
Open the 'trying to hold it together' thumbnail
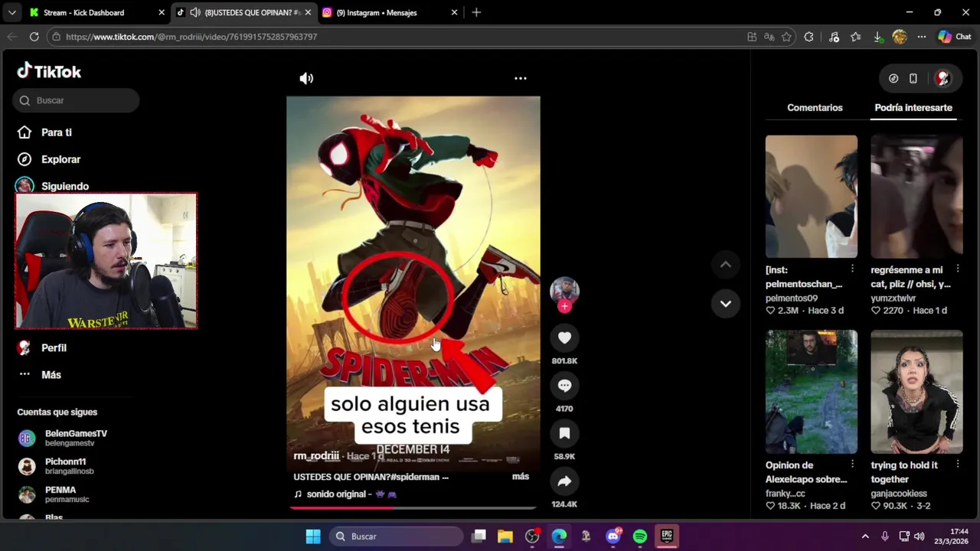(x=916, y=392)
